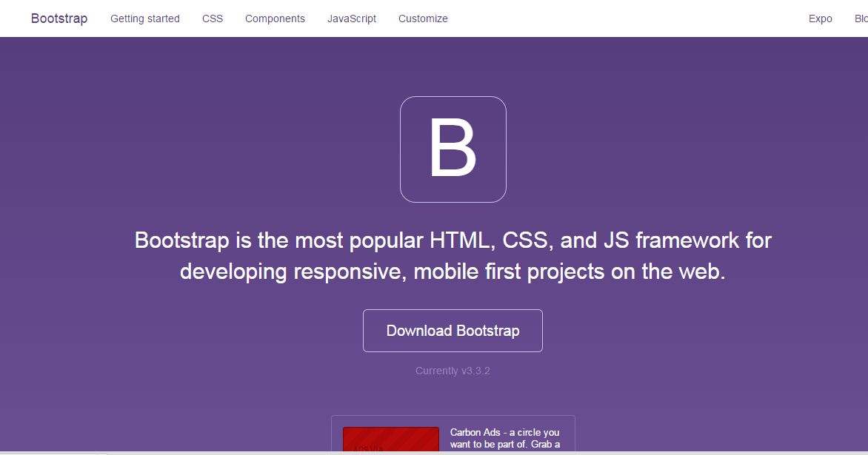Click the Carbon Ads description text
The height and width of the screenshot is (455, 868).
pyautogui.click(x=505, y=439)
